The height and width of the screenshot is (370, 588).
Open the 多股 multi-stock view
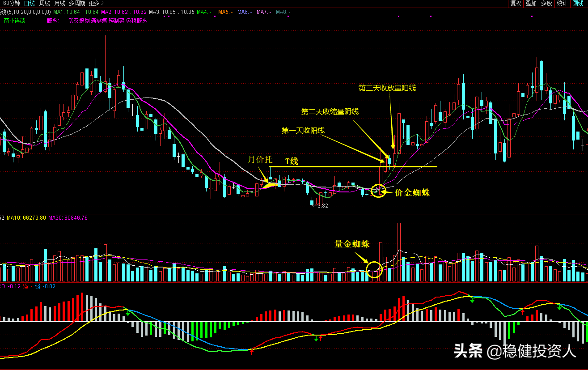[546, 4]
